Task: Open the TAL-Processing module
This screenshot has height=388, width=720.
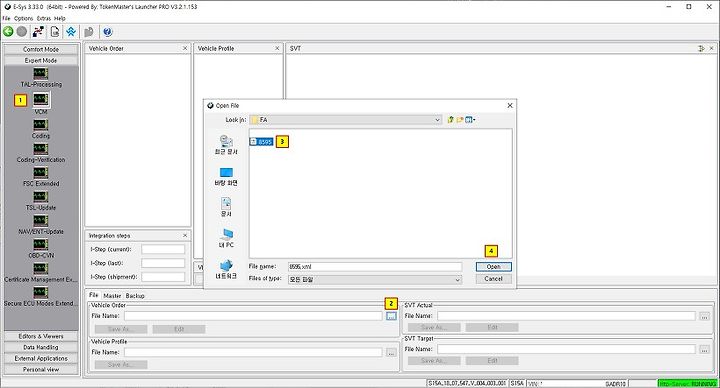Action: pyautogui.click(x=41, y=78)
